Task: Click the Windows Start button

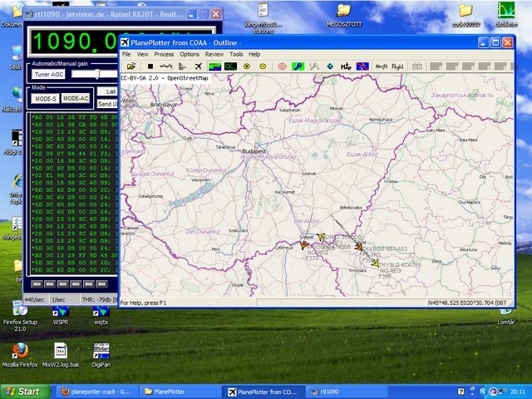Action: click(x=25, y=392)
